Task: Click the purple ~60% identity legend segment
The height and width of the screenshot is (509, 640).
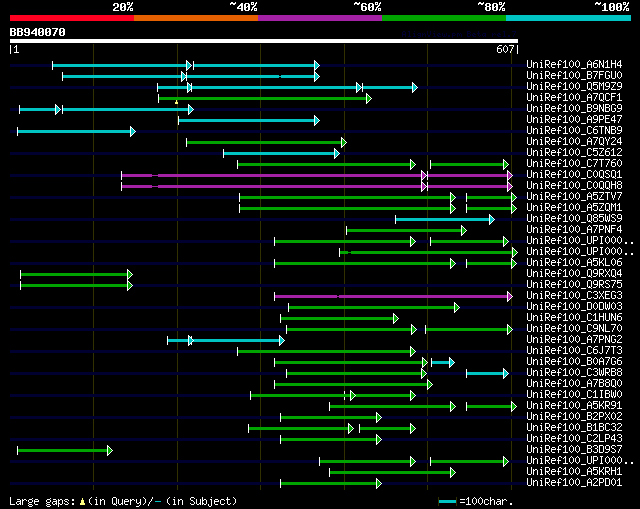Action: click(x=320, y=18)
